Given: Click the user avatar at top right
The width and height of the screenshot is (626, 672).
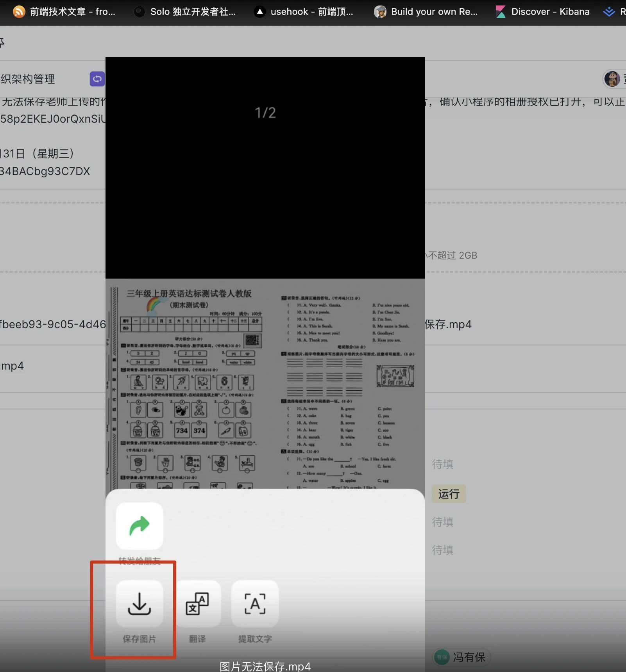Looking at the screenshot, I should 612,79.
